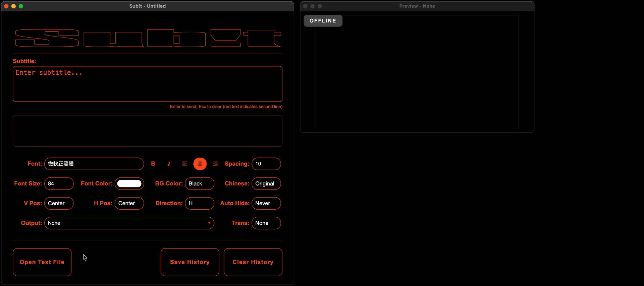Click the Sub!t logo banner

[x=148, y=38]
